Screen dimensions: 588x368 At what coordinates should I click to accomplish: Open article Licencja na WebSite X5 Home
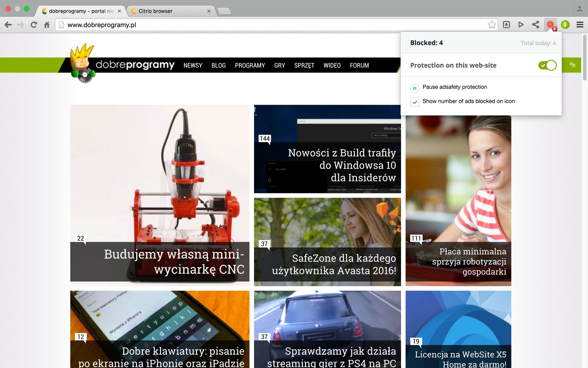pos(460,359)
